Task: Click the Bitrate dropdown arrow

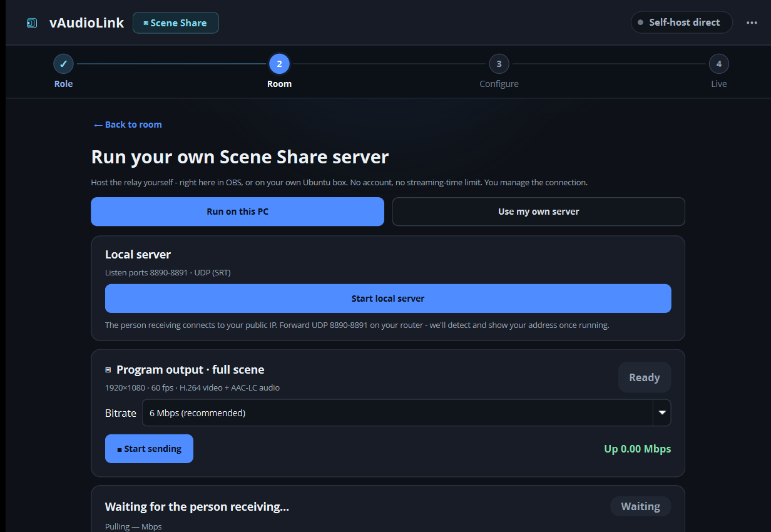Action: point(662,413)
